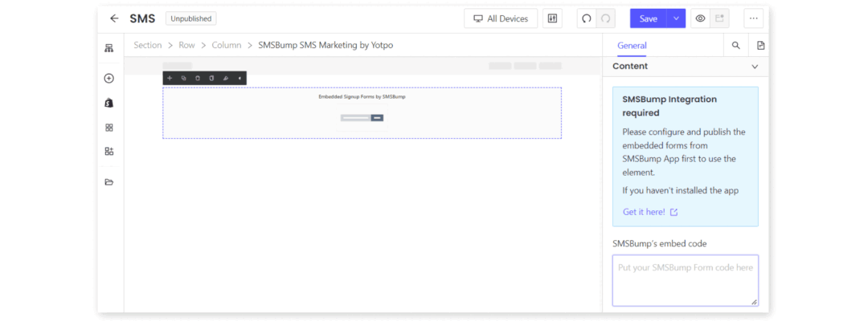Open the folder icon in left sidebar
This screenshot has width=868, height=321.
109,182
